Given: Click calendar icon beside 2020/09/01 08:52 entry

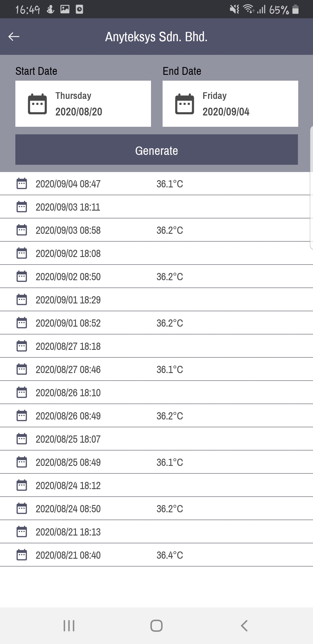Looking at the screenshot, I should [22, 323].
